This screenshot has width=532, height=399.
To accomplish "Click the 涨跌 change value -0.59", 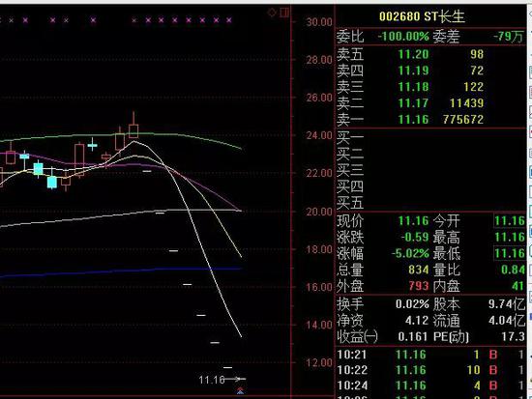I will coord(415,237).
